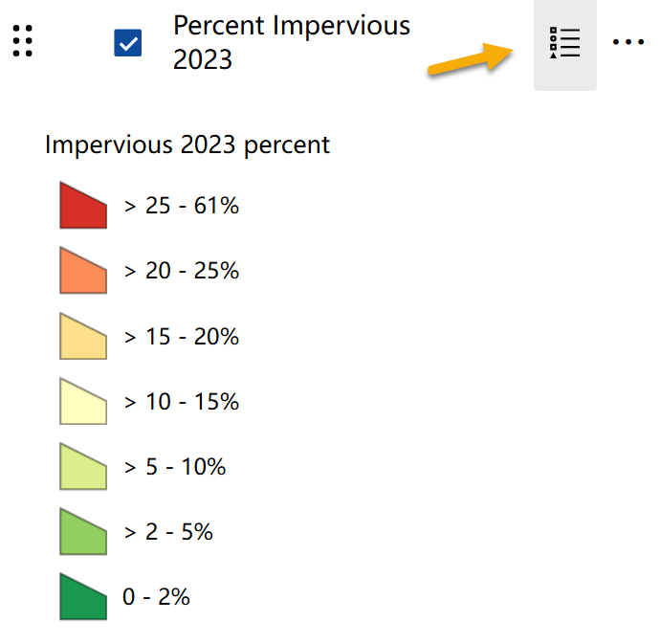Toggle the layer legend list icon

[x=564, y=43]
